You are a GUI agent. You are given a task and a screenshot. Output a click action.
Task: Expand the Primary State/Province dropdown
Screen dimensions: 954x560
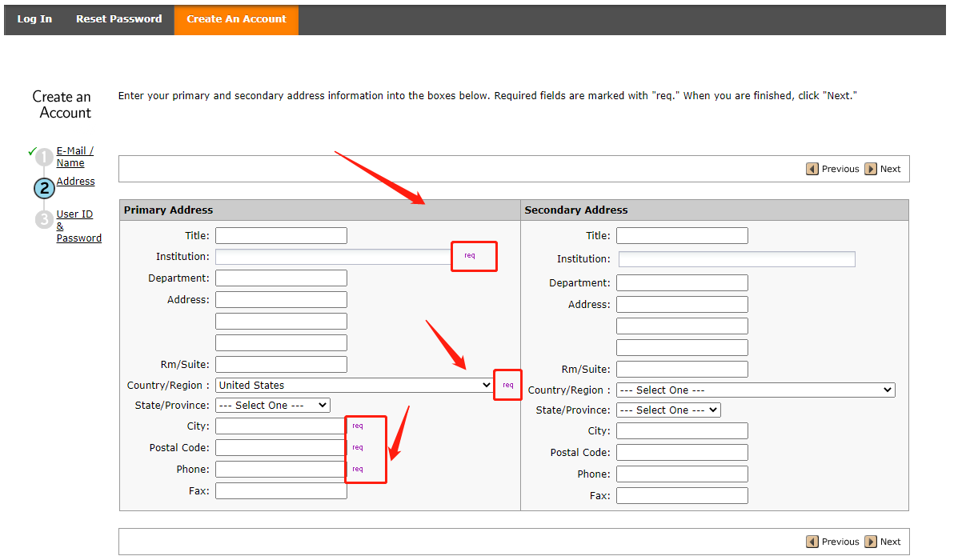point(273,406)
